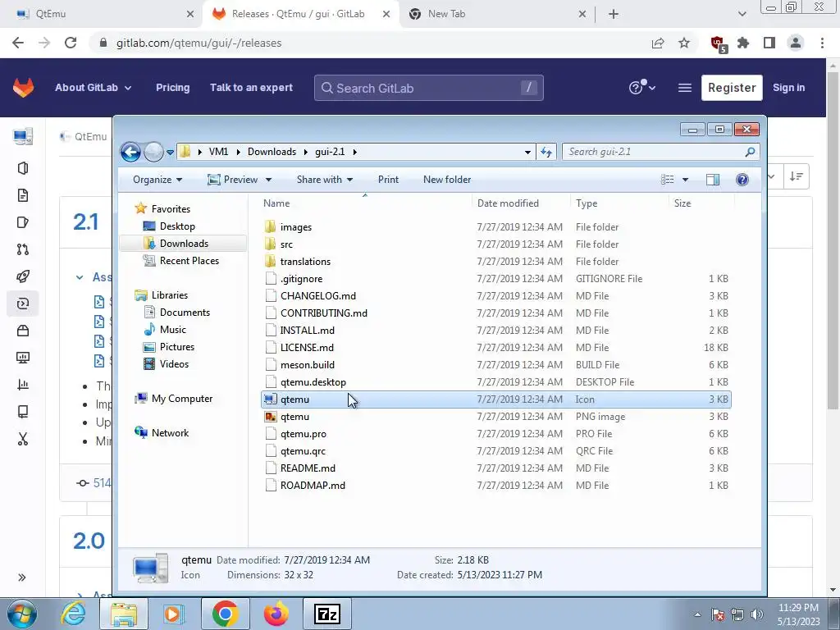Click the Explorer Back navigation arrow

coord(130,152)
